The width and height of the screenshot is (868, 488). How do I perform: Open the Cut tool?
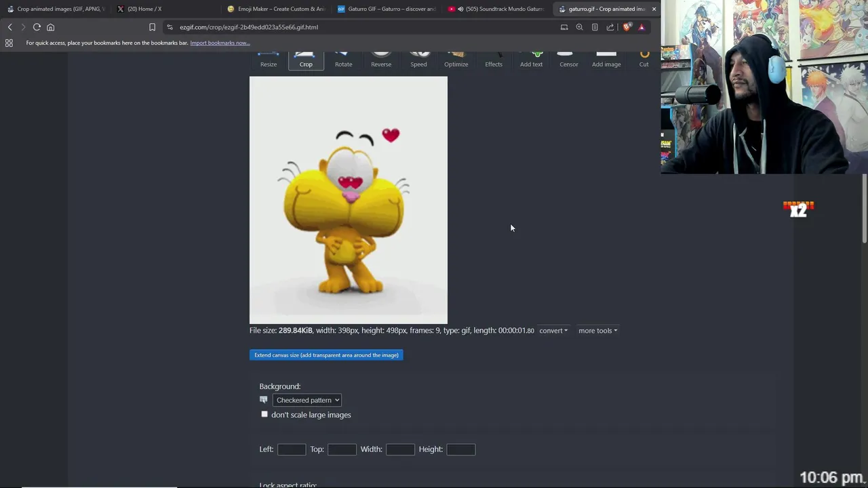(644, 60)
